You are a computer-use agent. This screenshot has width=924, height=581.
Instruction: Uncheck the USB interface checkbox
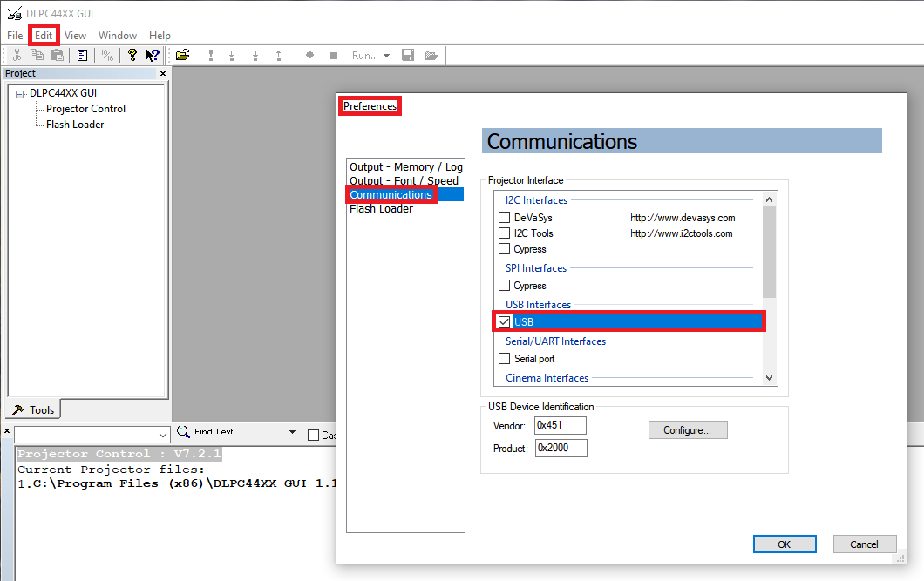(x=504, y=322)
